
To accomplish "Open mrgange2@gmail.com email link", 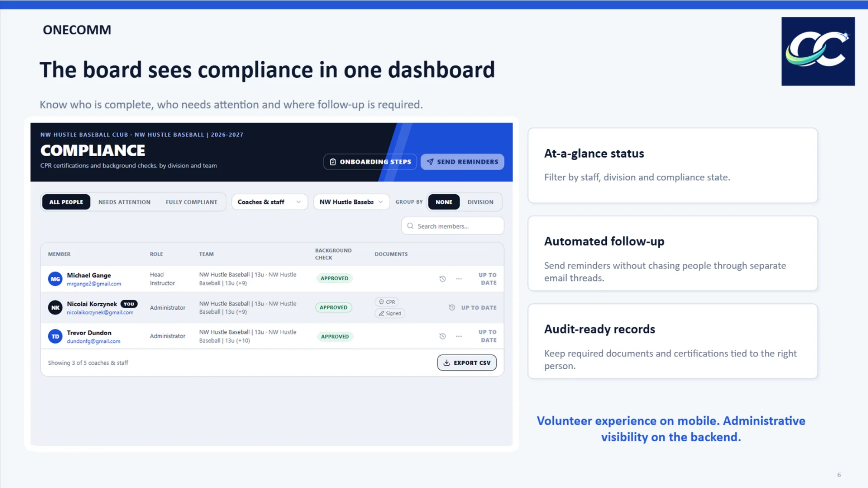I will point(94,284).
